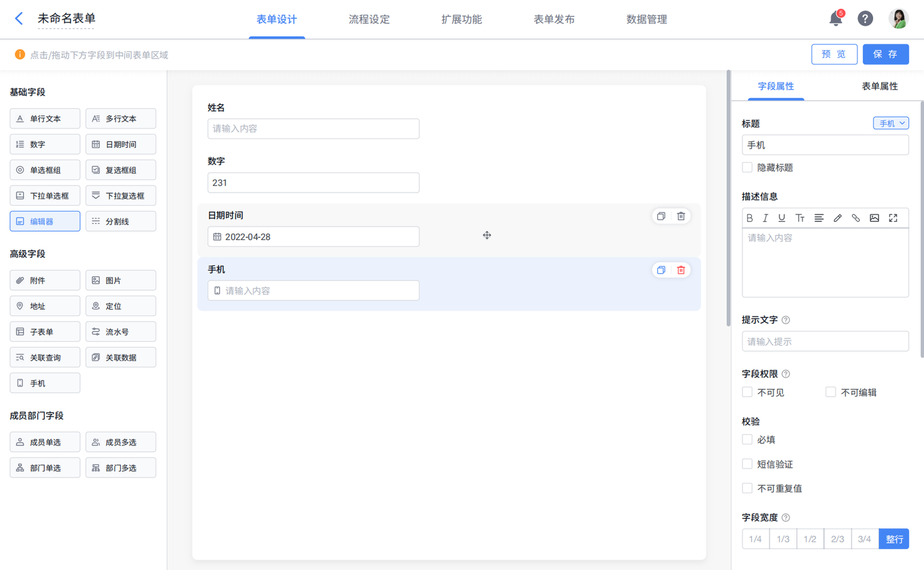Set field width to 1/4
924x570 pixels.
pyautogui.click(x=756, y=539)
